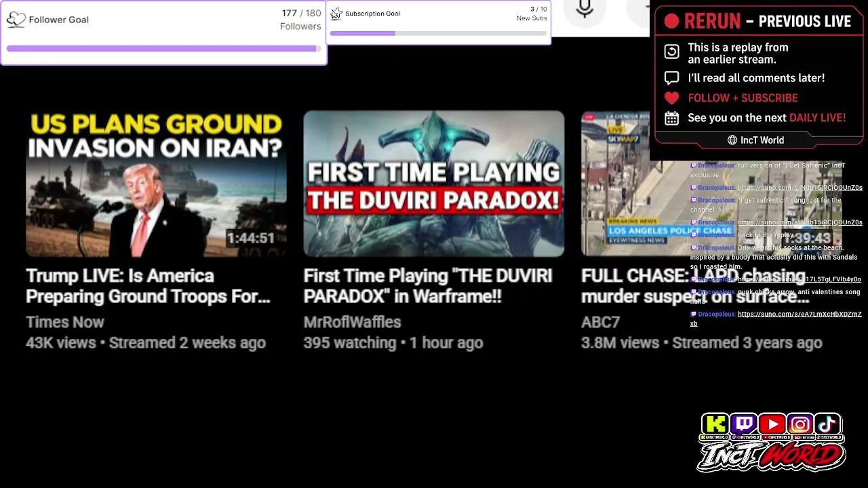
Task: Click the IncT World graffiti logo
Action: click(x=771, y=456)
